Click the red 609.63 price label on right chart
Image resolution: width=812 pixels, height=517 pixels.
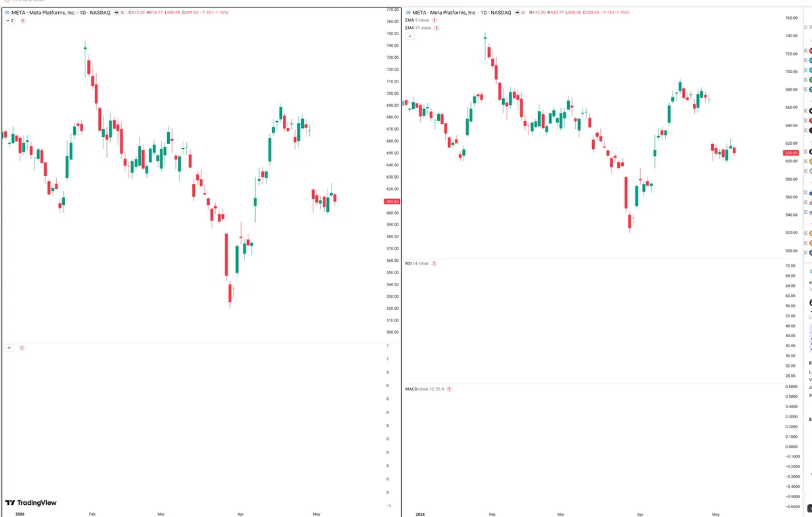(x=790, y=153)
